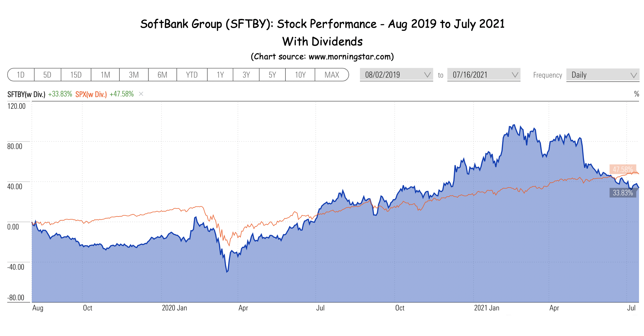This screenshot has width=644, height=336.
Task: Show full history with MAX
Action: tap(332, 75)
